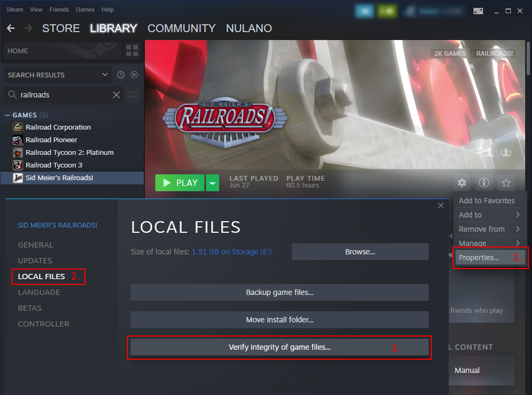
Task: Click the favorite star icon
Action: click(x=506, y=183)
